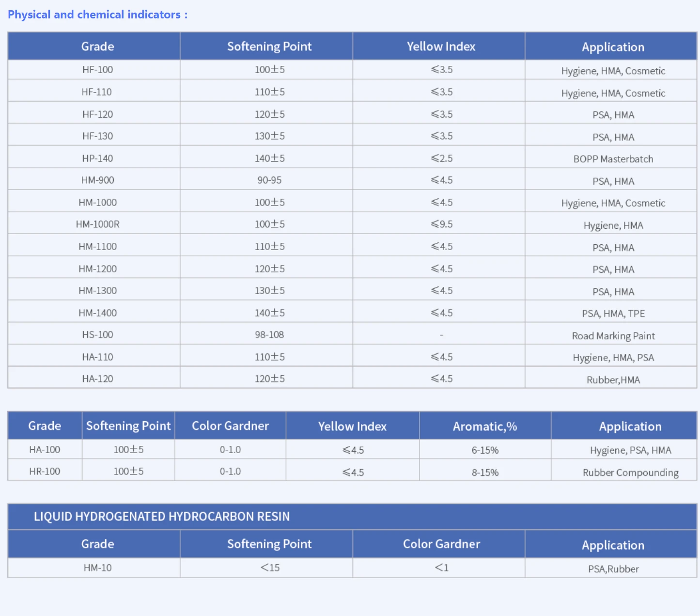
Task: Select the Softening Point header in first table
Action: [269, 47]
